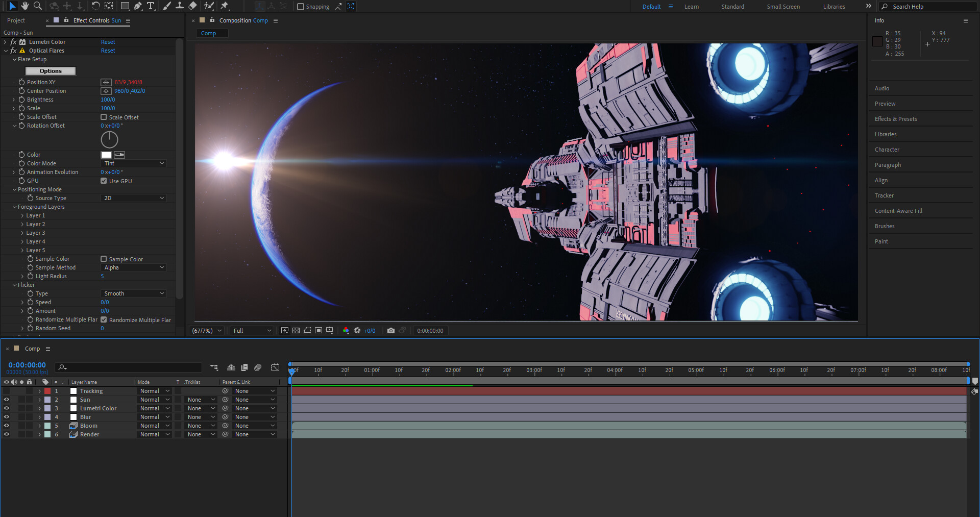Screen dimensions: 980x517
Task: Open the Color Mode Tint dropdown
Action: tap(134, 163)
